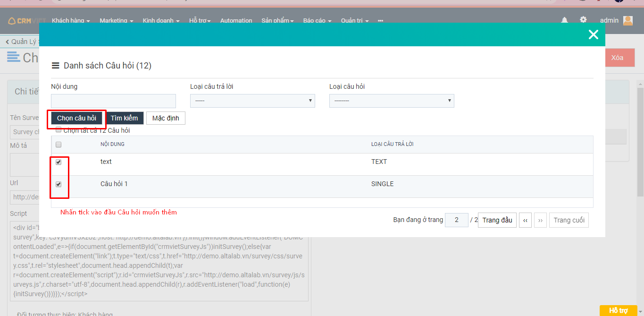644x316 pixels.
Task: Click the admin avatar picture
Action: (x=628, y=21)
